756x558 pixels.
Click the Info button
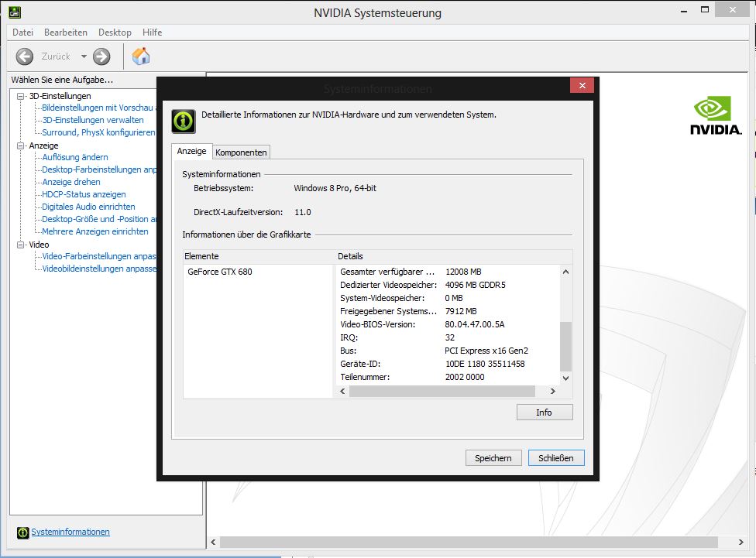click(545, 413)
